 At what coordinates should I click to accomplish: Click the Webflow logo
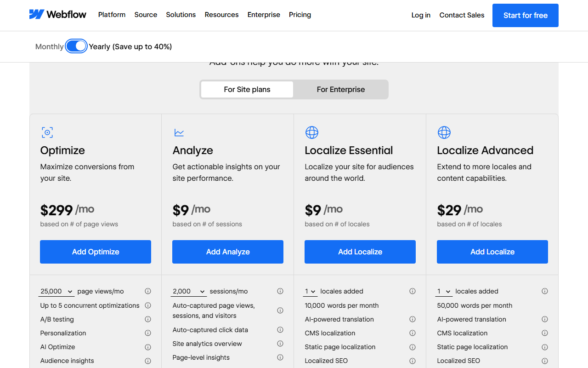coord(57,15)
